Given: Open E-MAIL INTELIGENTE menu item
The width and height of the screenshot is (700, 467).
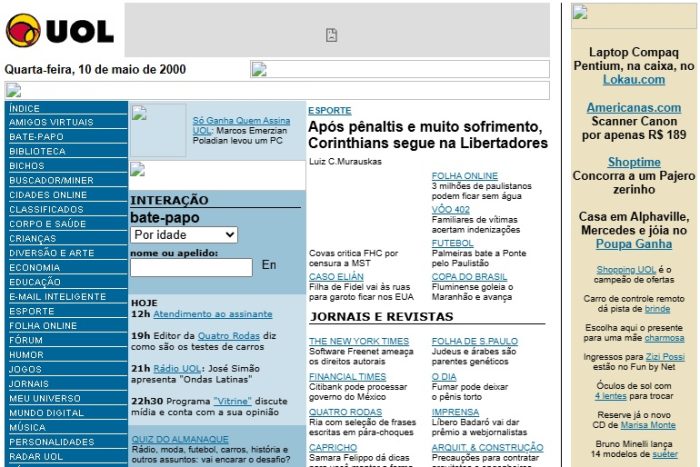Looking at the screenshot, I should click(x=58, y=296).
